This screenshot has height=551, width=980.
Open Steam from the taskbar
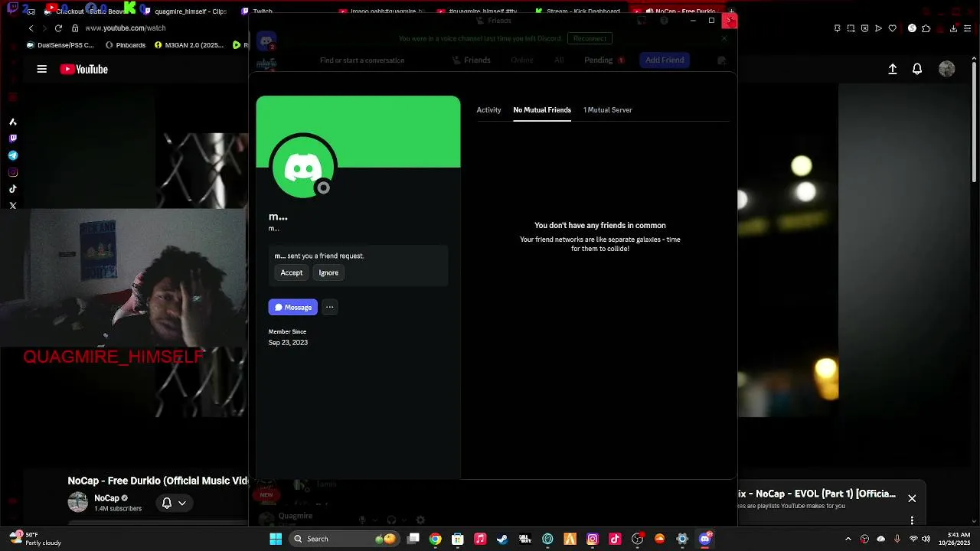502,539
